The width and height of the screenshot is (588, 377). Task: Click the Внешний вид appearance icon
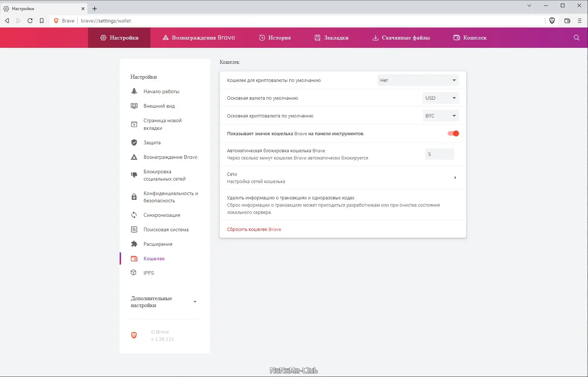click(x=134, y=106)
